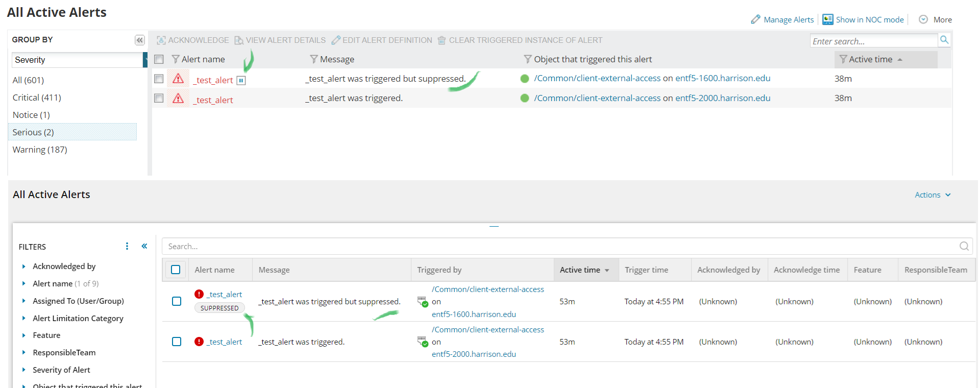Image resolution: width=980 pixels, height=388 pixels.
Task: Click red critical icon on suppressed _test_alert
Action: tap(199, 294)
